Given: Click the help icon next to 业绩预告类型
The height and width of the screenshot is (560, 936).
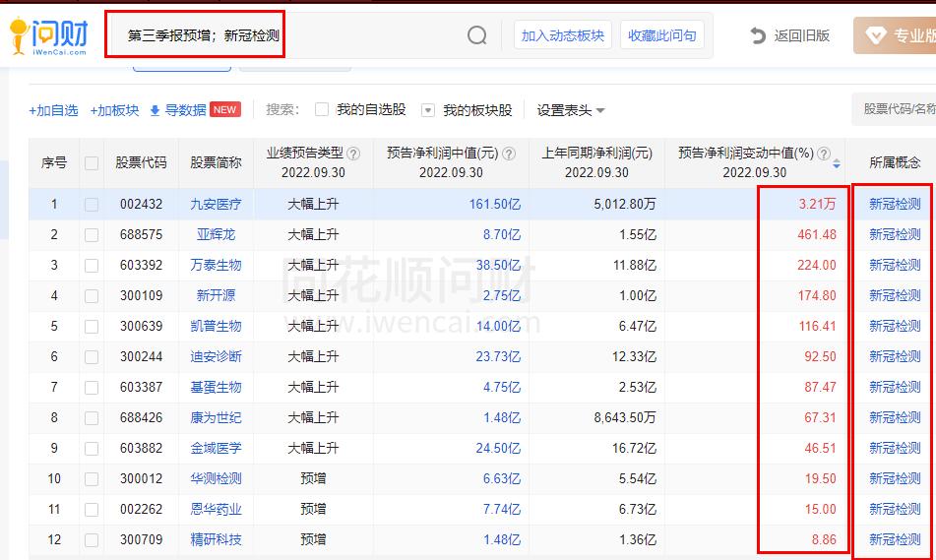Looking at the screenshot, I should pyautogui.click(x=353, y=154).
